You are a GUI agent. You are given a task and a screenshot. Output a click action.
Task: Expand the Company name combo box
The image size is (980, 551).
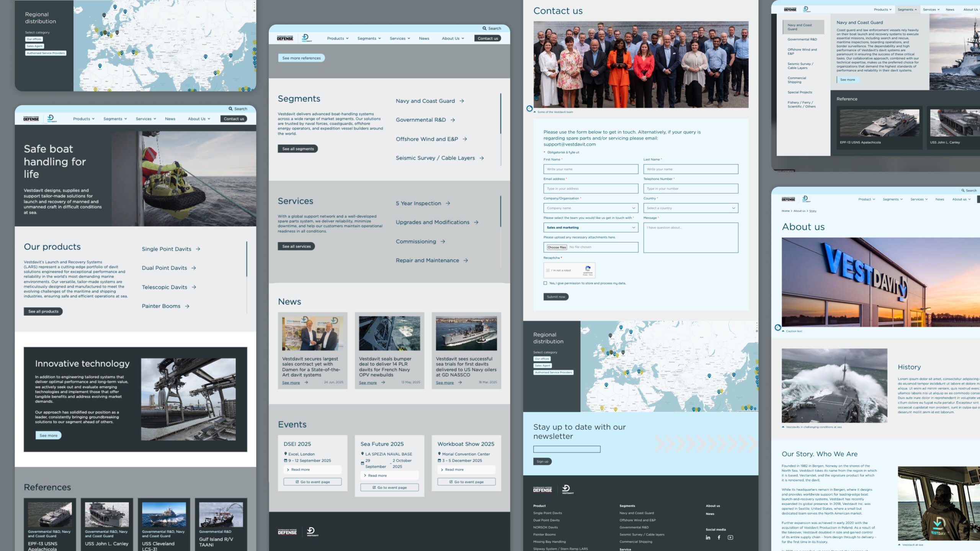pyautogui.click(x=591, y=208)
